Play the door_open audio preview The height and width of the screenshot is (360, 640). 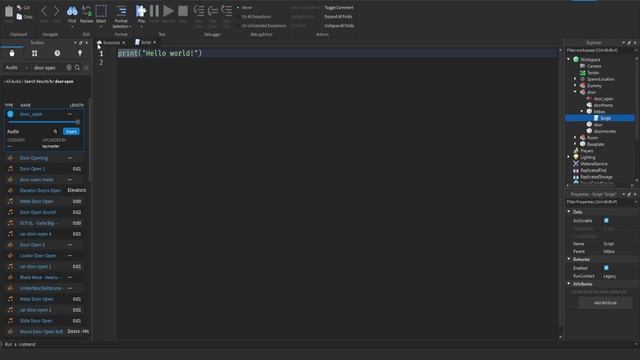(10, 114)
